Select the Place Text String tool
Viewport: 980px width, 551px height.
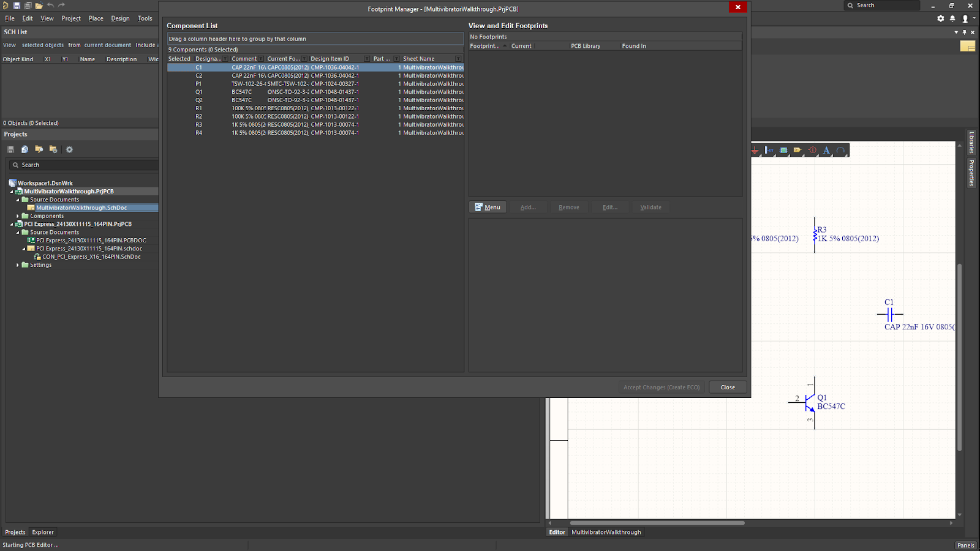pyautogui.click(x=826, y=150)
